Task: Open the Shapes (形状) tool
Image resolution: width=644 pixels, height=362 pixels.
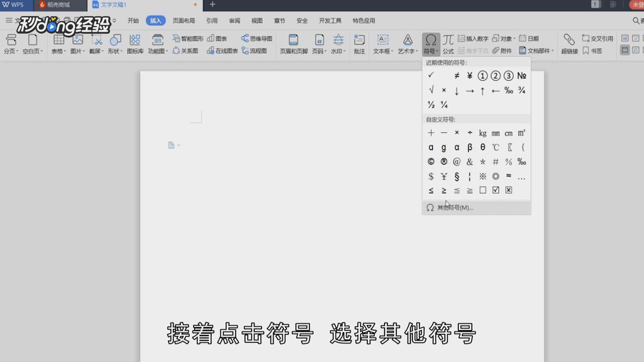Action: (115, 44)
